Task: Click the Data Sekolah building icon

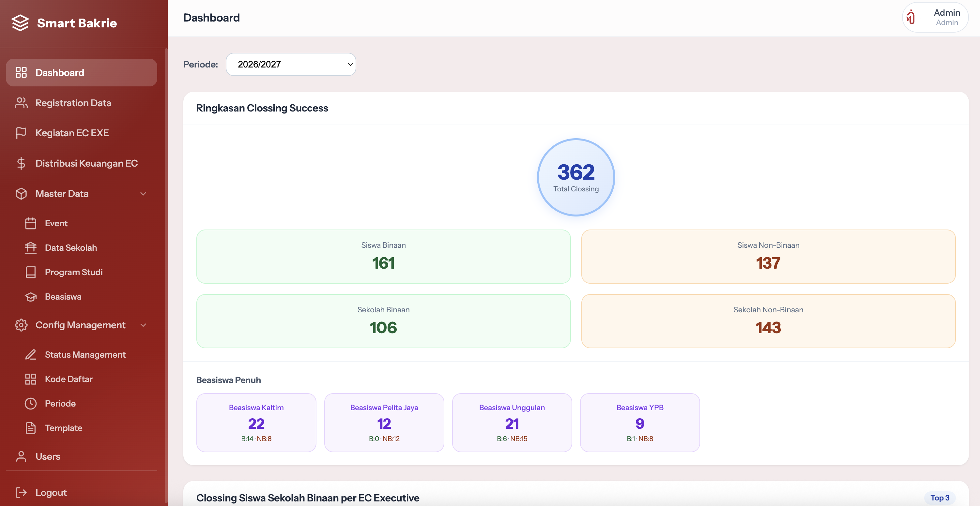Action: (31, 248)
